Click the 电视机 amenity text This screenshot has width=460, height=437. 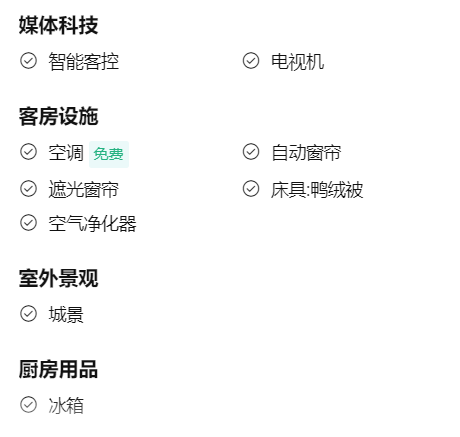(x=297, y=61)
